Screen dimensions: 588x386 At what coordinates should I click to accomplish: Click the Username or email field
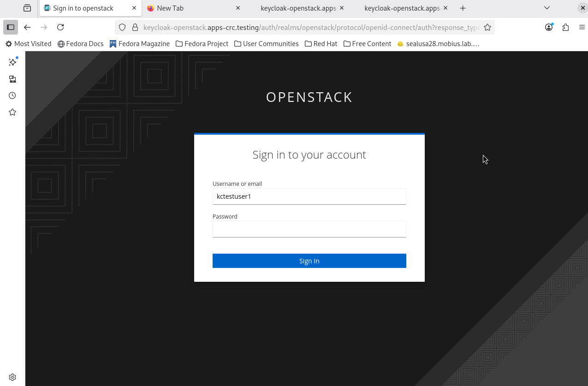point(309,196)
